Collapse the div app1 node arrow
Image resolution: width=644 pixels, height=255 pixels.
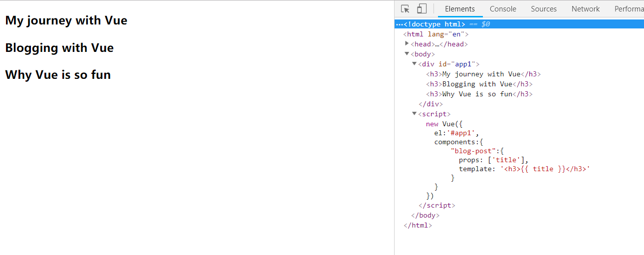415,64
